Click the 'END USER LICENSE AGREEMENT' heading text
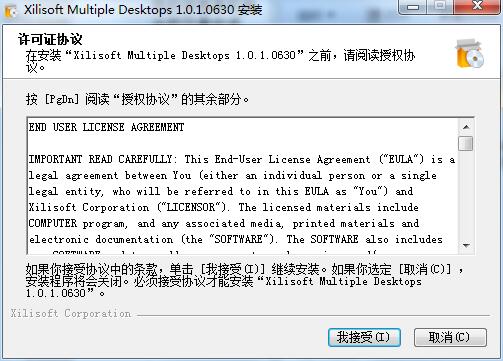Viewport: 503px width, 361px height. 106,127
